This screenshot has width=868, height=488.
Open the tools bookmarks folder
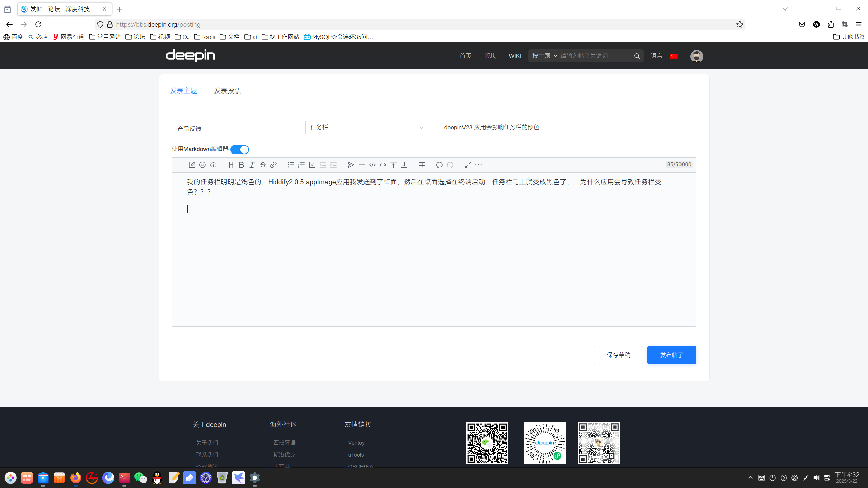pyautogui.click(x=204, y=37)
